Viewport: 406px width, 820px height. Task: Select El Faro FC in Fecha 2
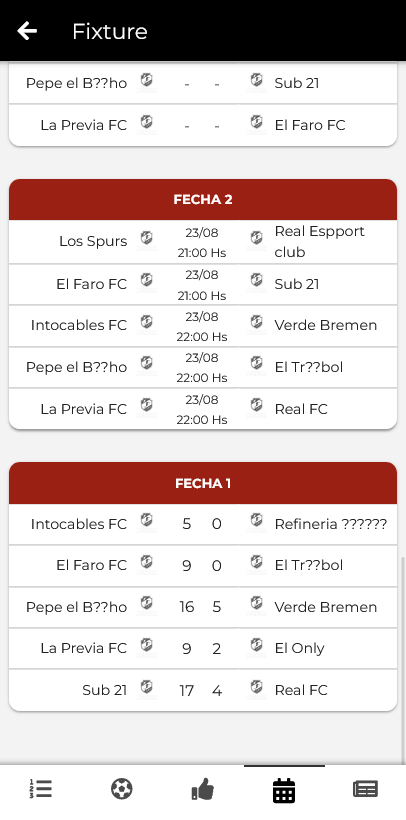[x=92, y=284]
